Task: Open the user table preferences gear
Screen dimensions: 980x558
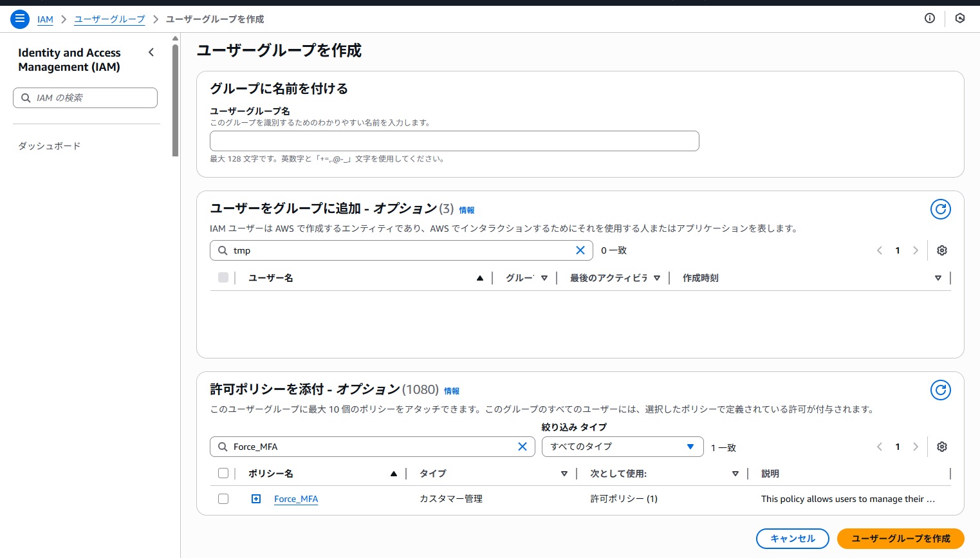Action: (941, 250)
